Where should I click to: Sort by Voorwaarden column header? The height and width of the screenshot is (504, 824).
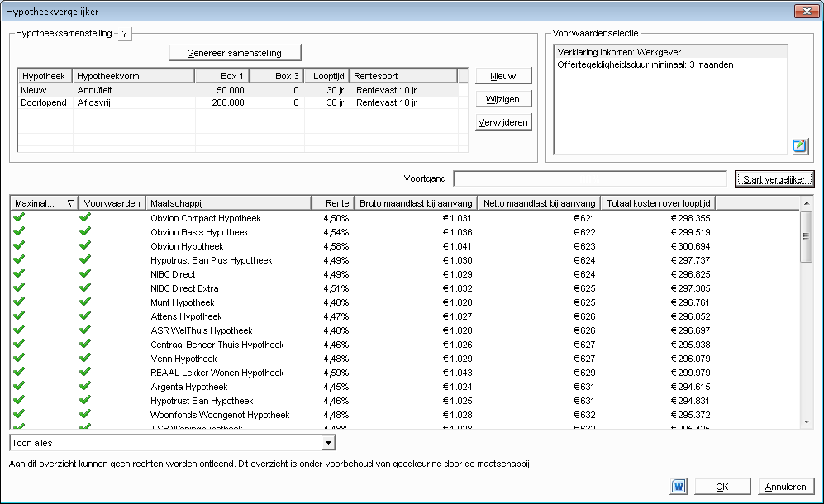(112, 203)
